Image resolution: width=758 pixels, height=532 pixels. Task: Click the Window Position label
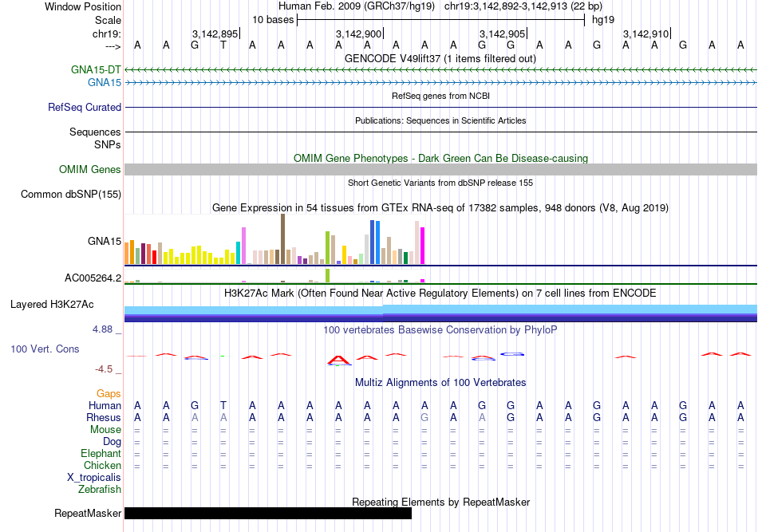83,6
